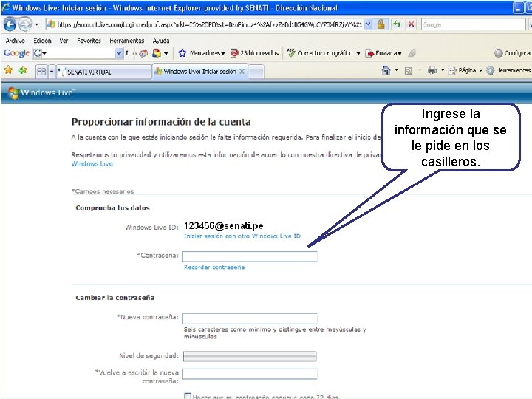Click the red Stop loading icon
The image size is (532, 399).
(x=411, y=24)
